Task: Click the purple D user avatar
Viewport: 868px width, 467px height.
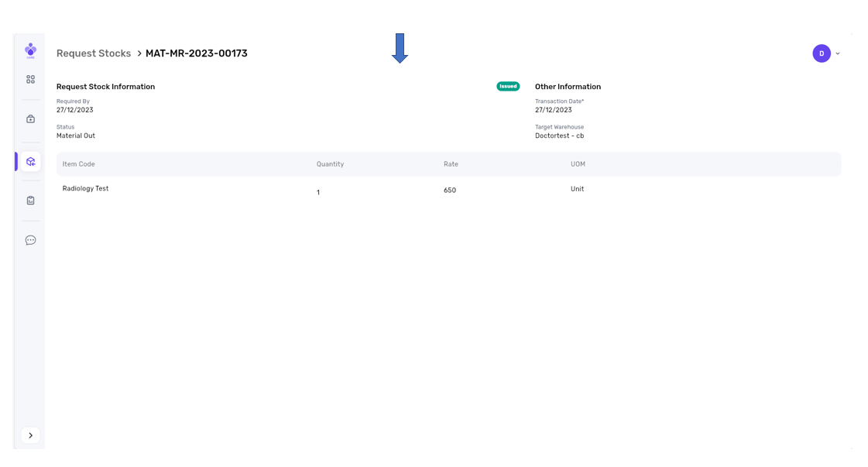Action: (x=821, y=53)
